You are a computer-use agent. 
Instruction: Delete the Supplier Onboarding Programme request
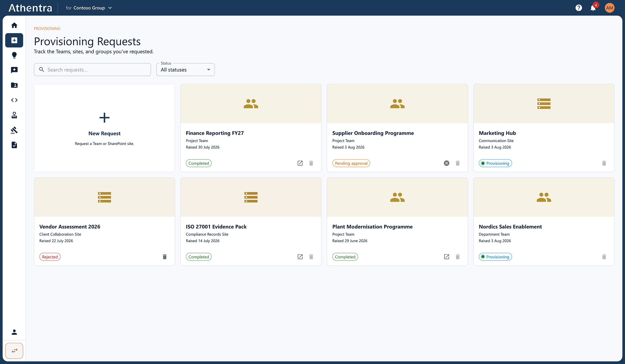pos(458,163)
